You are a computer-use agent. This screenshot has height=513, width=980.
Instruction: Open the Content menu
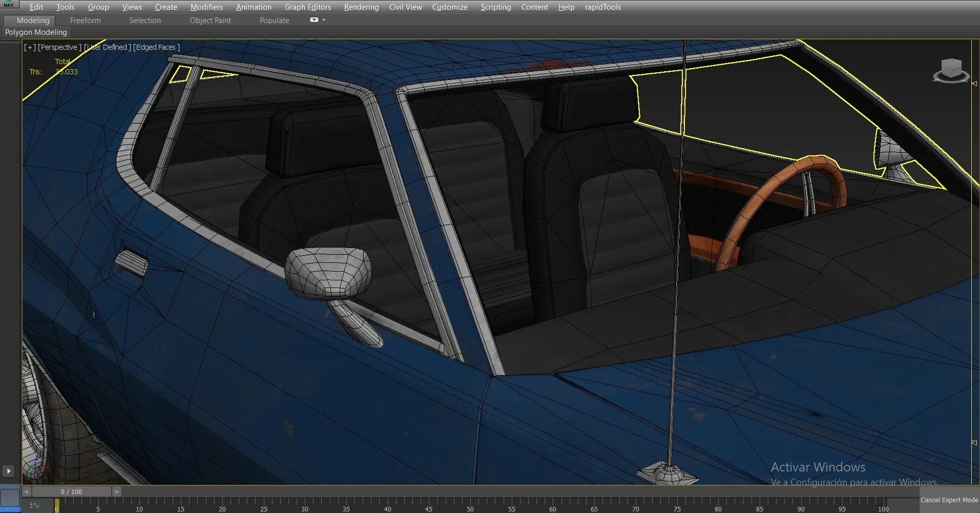coord(534,7)
